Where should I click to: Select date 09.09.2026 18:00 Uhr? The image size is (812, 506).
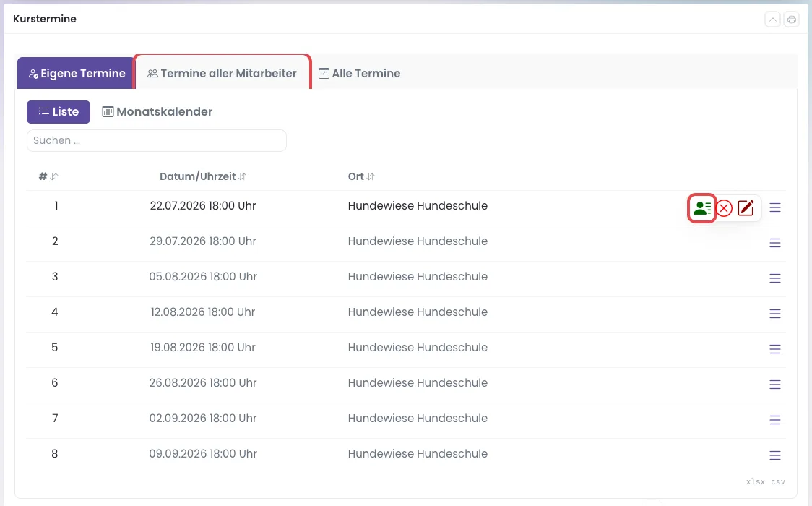(x=203, y=454)
